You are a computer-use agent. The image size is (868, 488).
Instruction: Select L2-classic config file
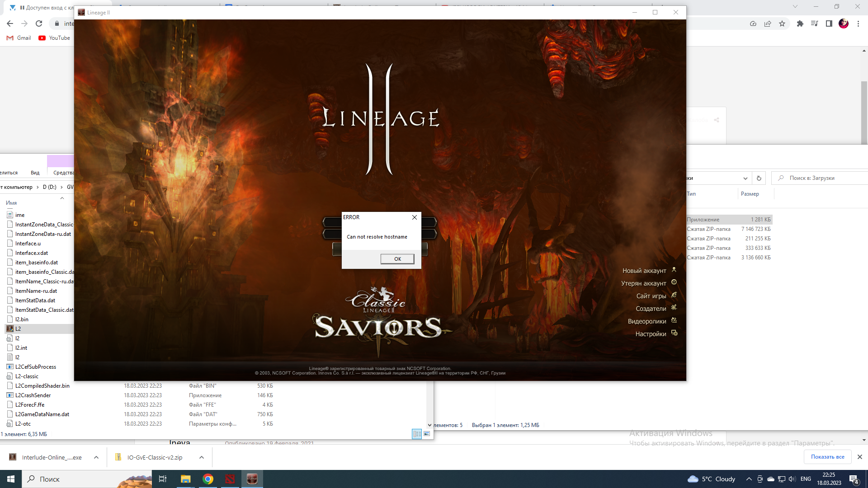click(x=27, y=376)
